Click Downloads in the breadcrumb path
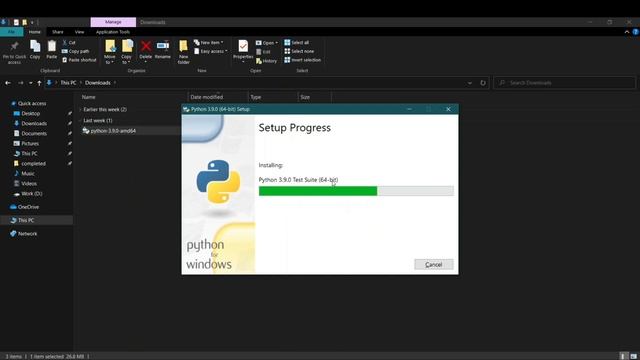The width and height of the screenshot is (640, 360). point(98,83)
